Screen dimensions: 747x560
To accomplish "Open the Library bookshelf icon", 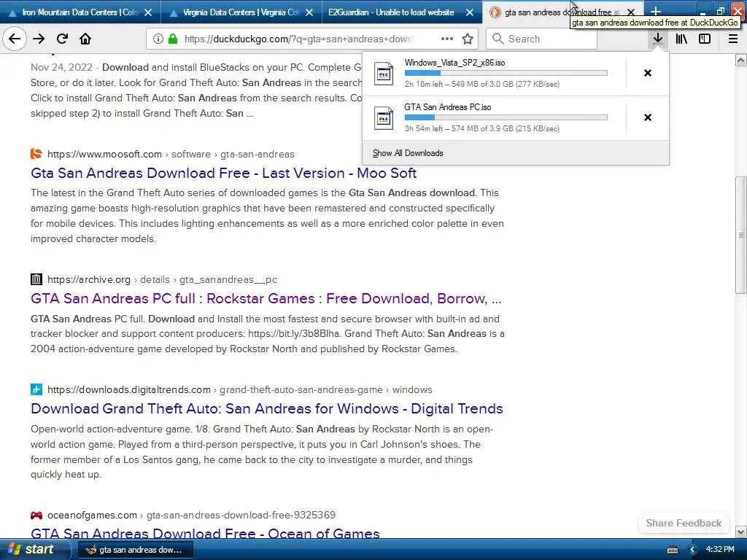I will (681, 39).
